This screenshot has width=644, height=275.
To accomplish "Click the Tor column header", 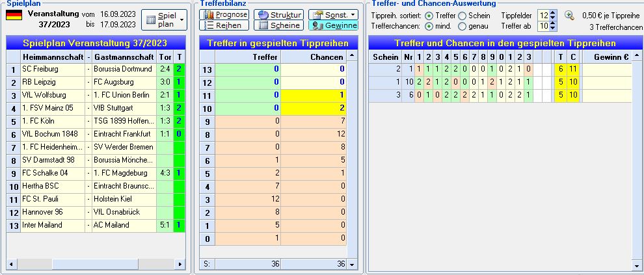I will (x=165, y=57).
